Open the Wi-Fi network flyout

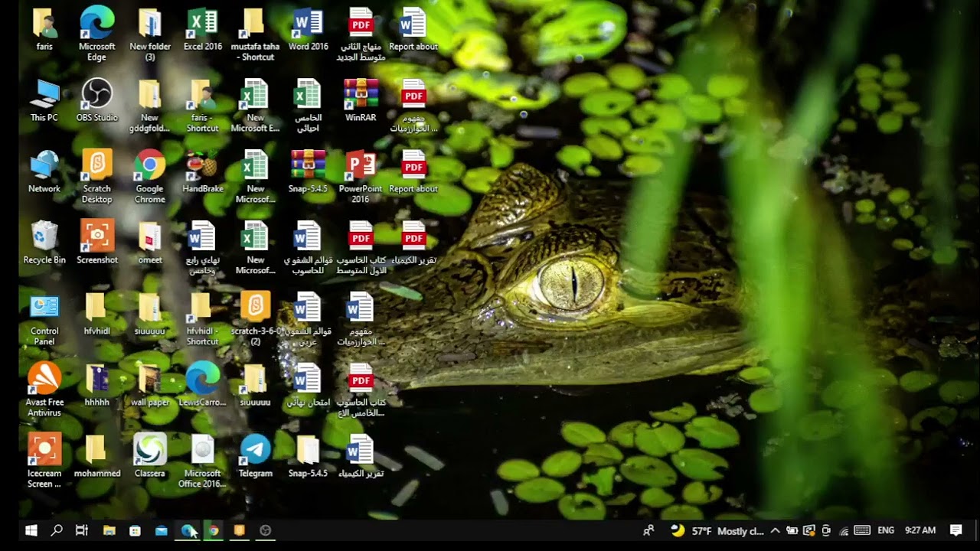click(844, 530)
